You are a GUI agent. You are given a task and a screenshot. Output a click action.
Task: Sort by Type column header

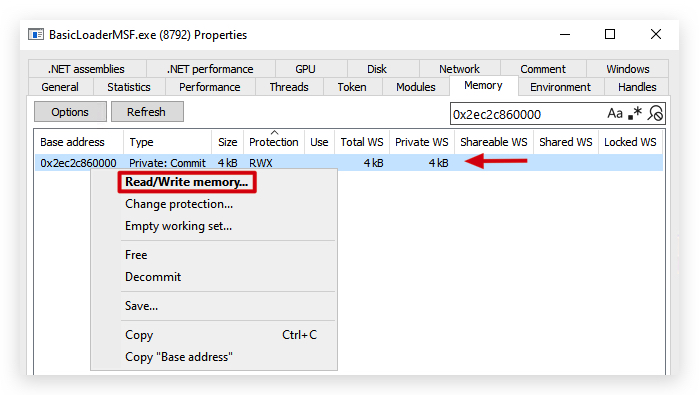167,142
